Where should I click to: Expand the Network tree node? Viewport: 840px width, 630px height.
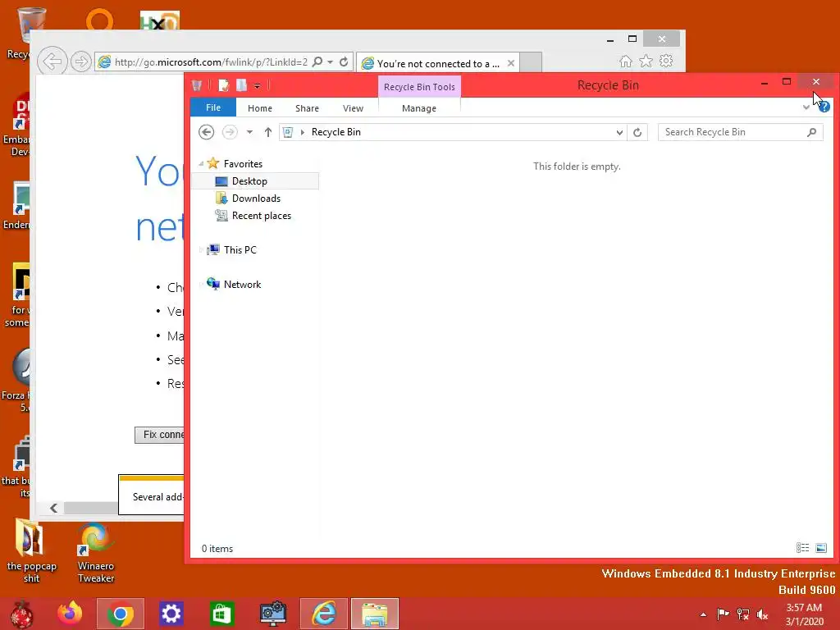[x=201, y=285]
